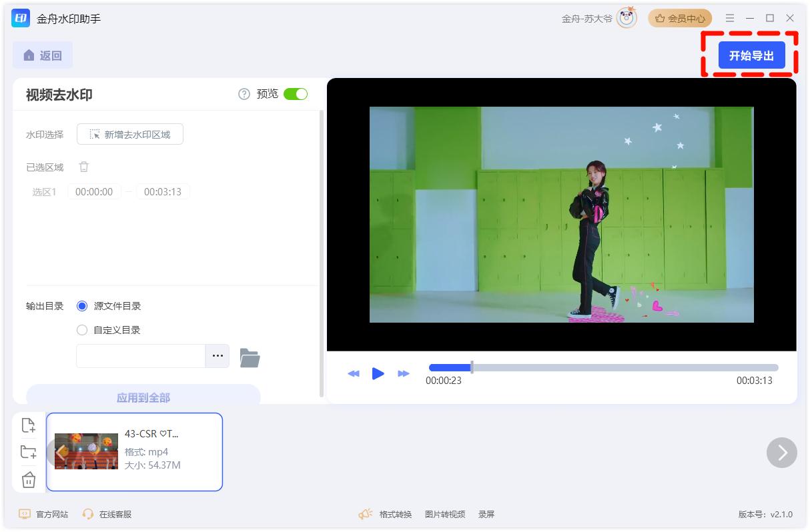Click the 开始导出 export button
Viewport: 810px width, 532px height.
click(751, 55)
